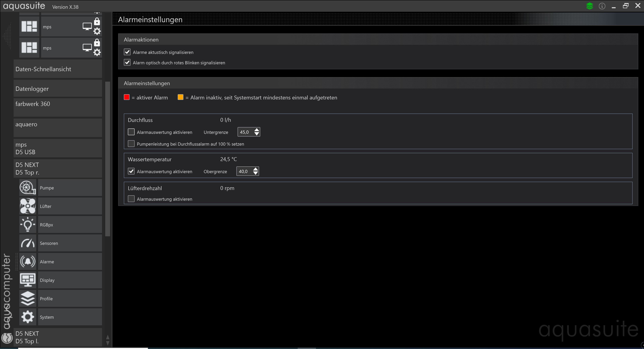Viewport: 644px width, 349px height.
Task: Click the green layers icon in title bar
Action: coord(589,6)
